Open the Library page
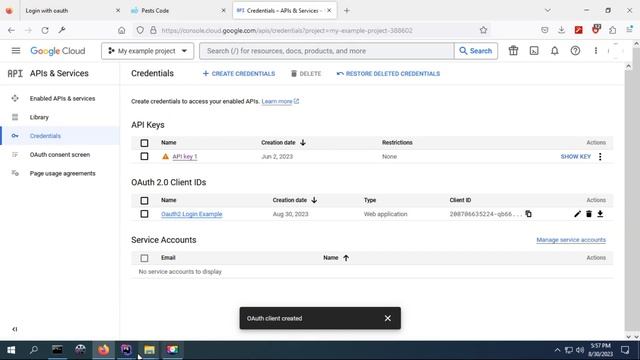The image size is (640, 360). pos(39,117)
